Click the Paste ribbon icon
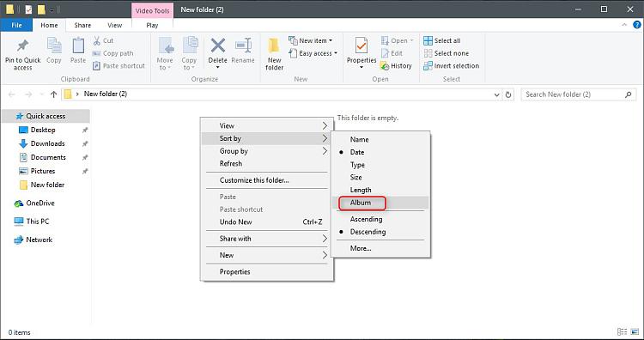Viewport: 644px width, 340px height. click(78, 46)
